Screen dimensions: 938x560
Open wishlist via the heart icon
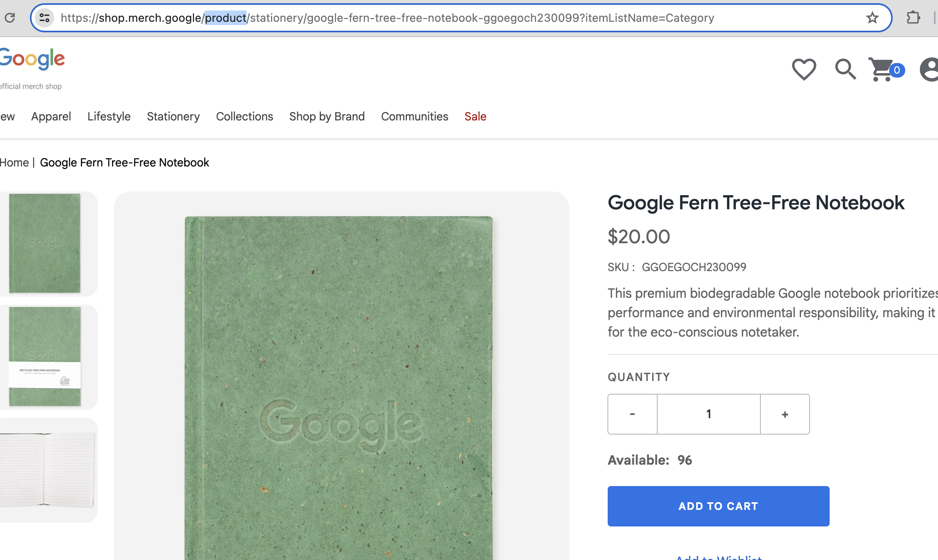[804, 69]
